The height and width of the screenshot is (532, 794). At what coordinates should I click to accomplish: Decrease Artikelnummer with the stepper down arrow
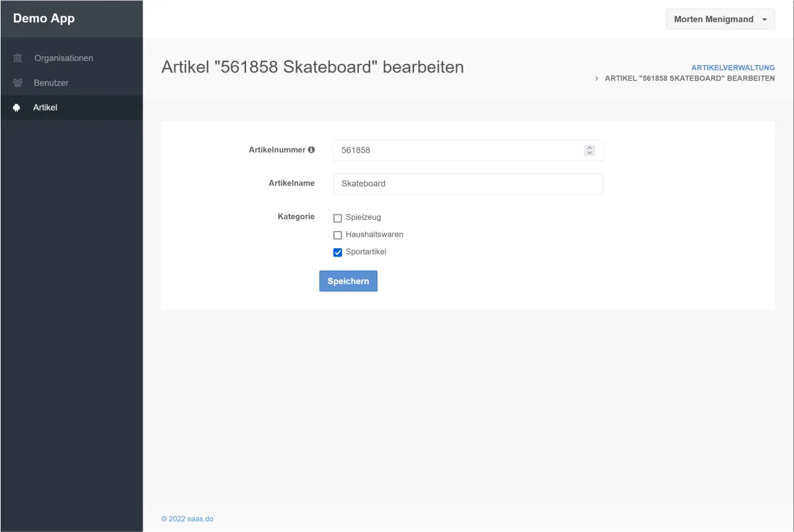coord(589,153)
